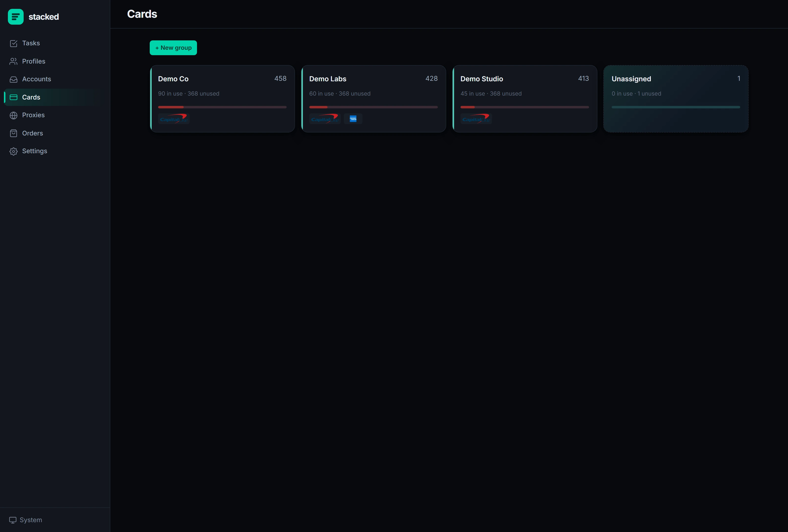The image size is (788, 532).
Task: Click Capital One logo in Demo Studio card
Action: (x=476, y=119)
